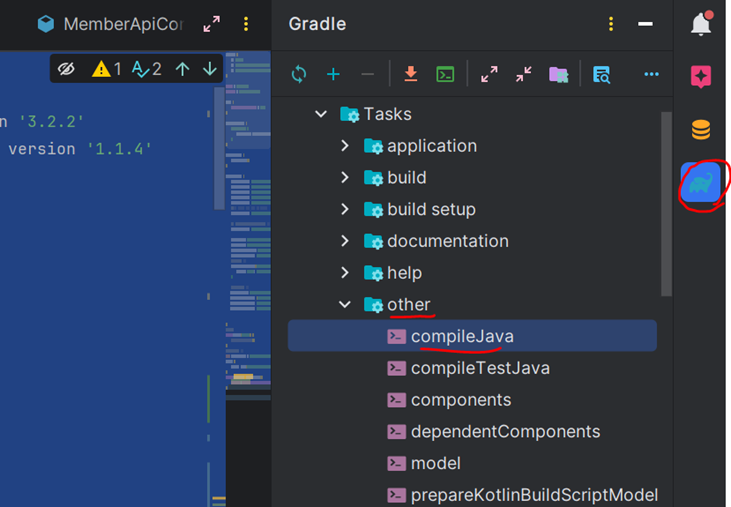
Task: Click the '1.1.4' version string
Action: click(120, 149)
